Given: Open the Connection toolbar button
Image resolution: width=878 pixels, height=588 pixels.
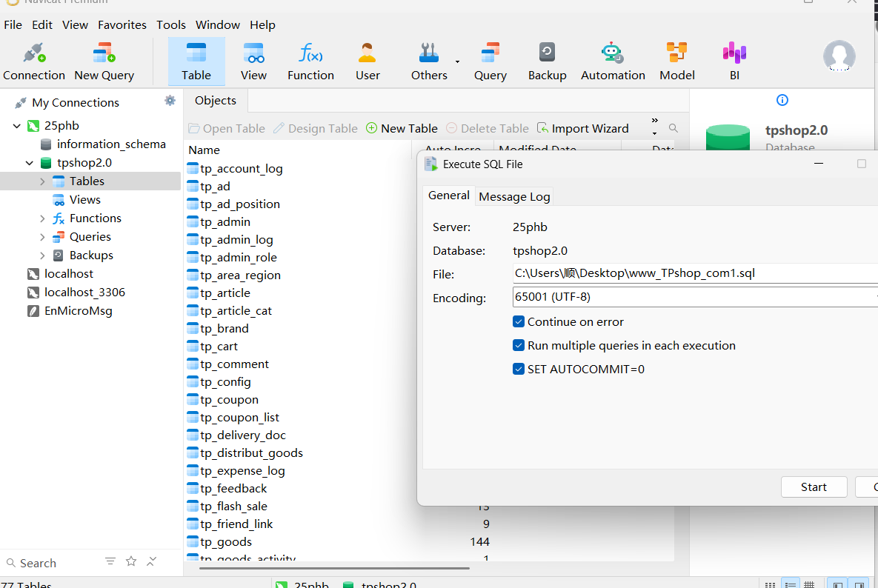Looking at the screenshot, I should coord(33,61).
